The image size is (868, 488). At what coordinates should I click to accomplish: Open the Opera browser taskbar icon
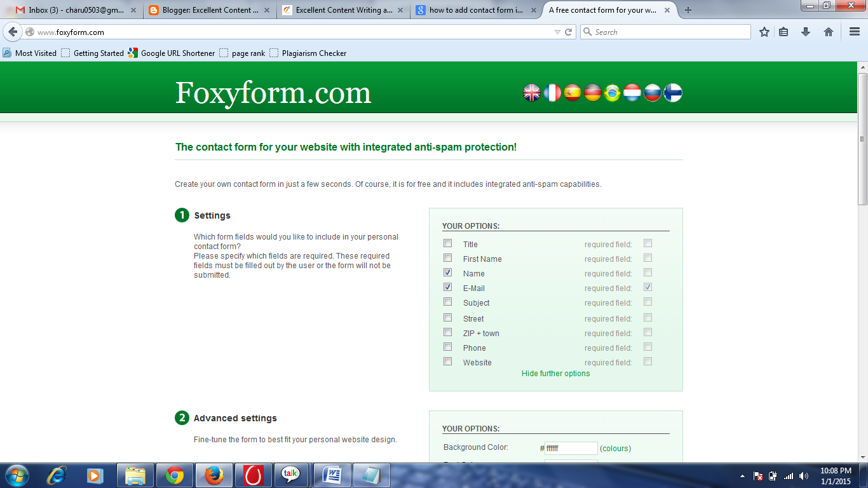click(x=254, y=475)
